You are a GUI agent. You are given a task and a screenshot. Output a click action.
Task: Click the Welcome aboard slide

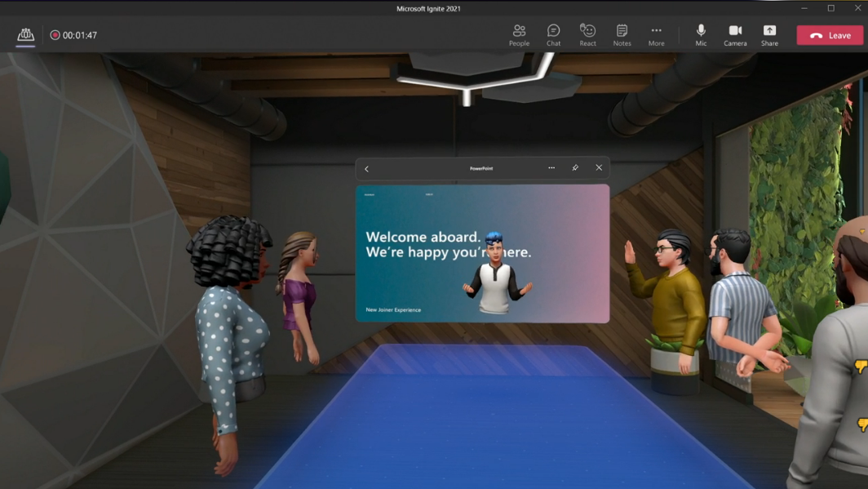(x=482, y=254)
